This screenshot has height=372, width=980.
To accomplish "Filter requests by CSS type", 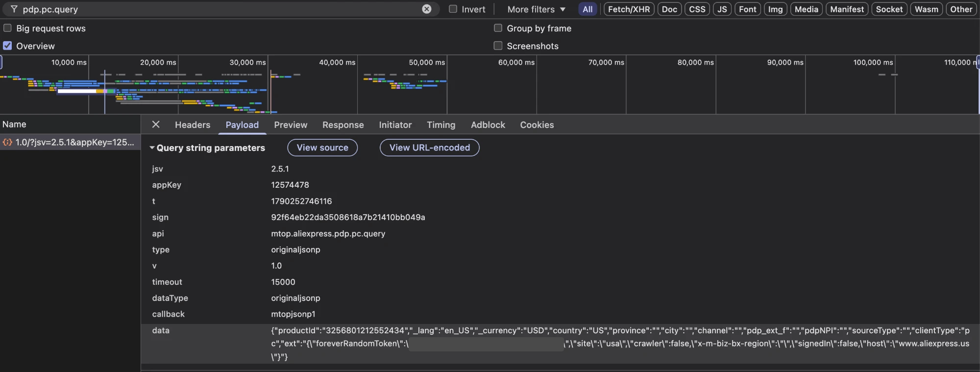I will click(x=697, y=9).
